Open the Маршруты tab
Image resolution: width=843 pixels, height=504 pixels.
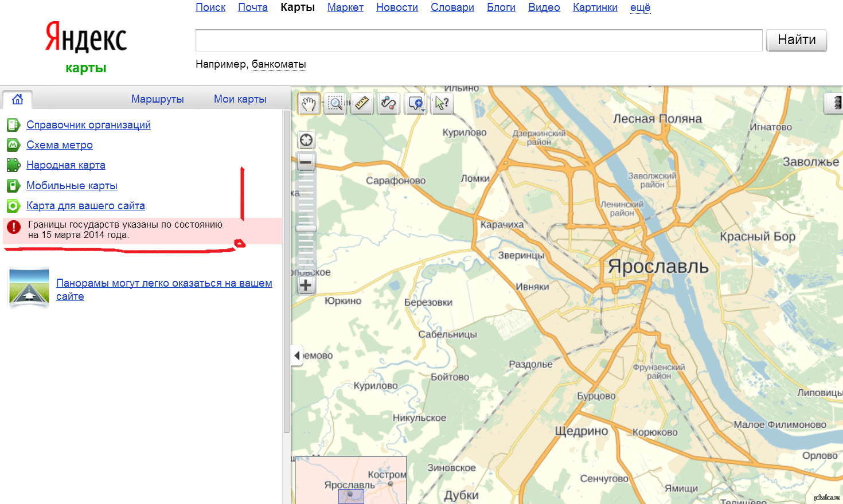(158, 99)
